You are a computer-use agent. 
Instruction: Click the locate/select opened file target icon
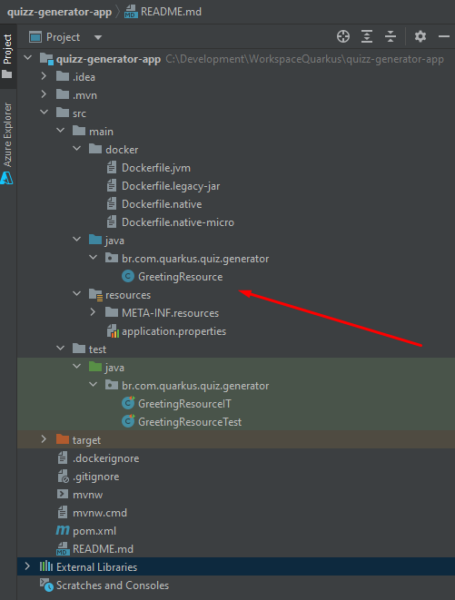pyautogui.click(x=343, y=37)
